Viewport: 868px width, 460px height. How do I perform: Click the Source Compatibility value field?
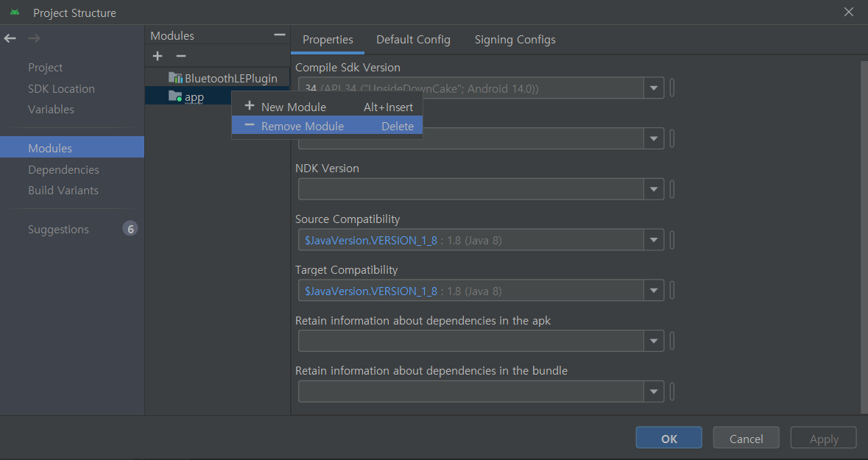[x=471, y=240]
